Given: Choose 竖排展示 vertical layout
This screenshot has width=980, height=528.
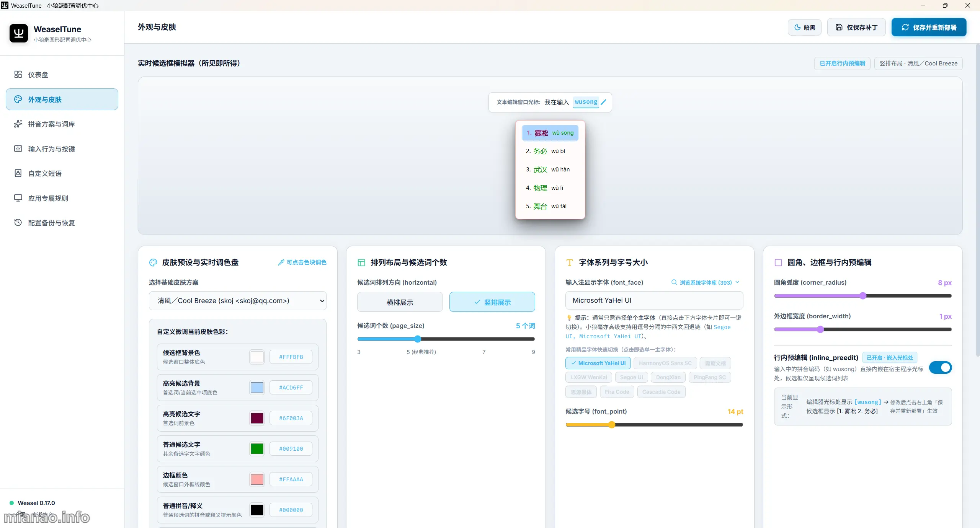Looking at the screenshot, I should 492,302.
